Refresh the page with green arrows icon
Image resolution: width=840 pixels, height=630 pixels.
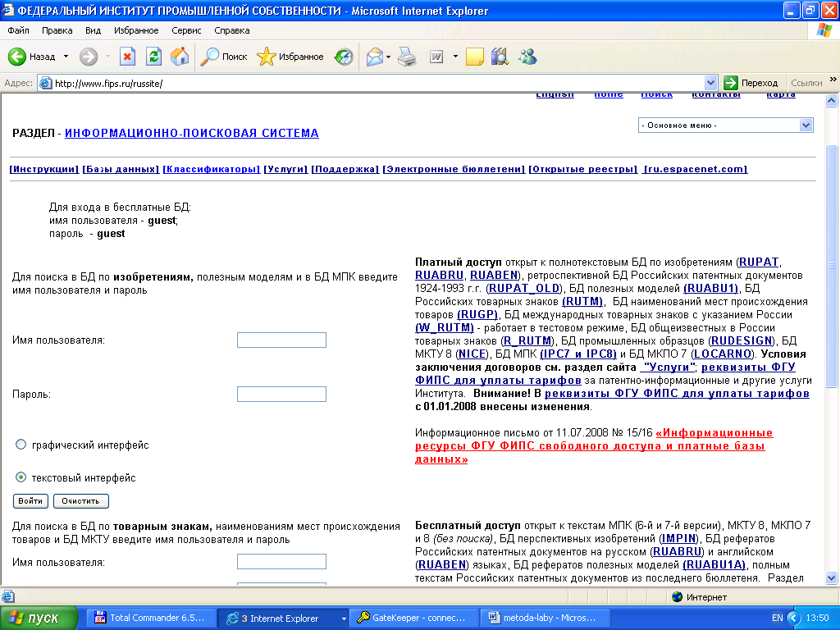click(153, 57)
